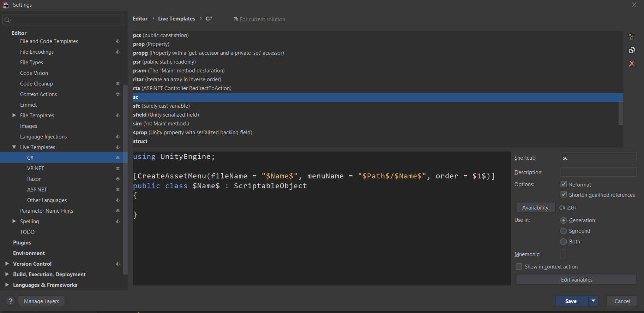
Task: Click layer icon beside VB.NET
Action: tap(118, 169)
